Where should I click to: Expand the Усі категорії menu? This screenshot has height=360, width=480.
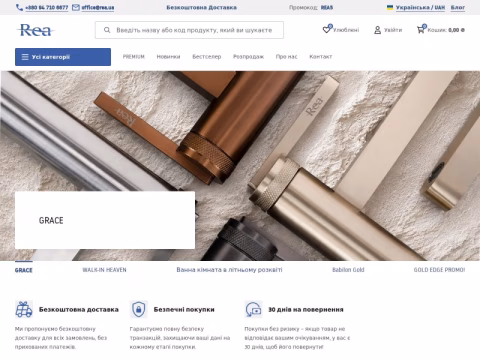pos(63,57)
